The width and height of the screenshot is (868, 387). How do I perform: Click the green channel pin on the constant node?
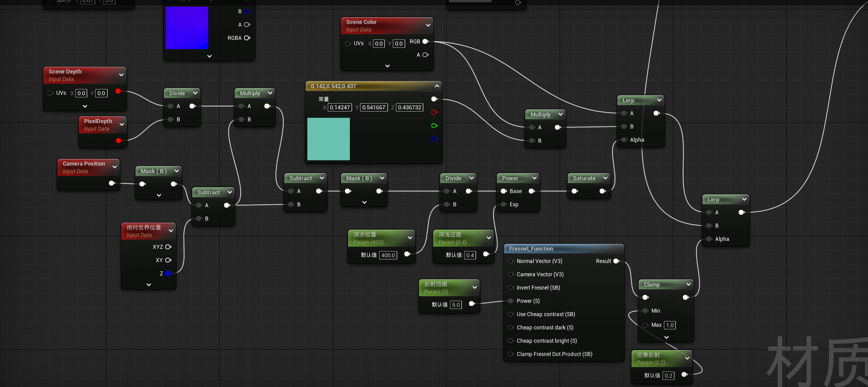[x=434, y=126]
